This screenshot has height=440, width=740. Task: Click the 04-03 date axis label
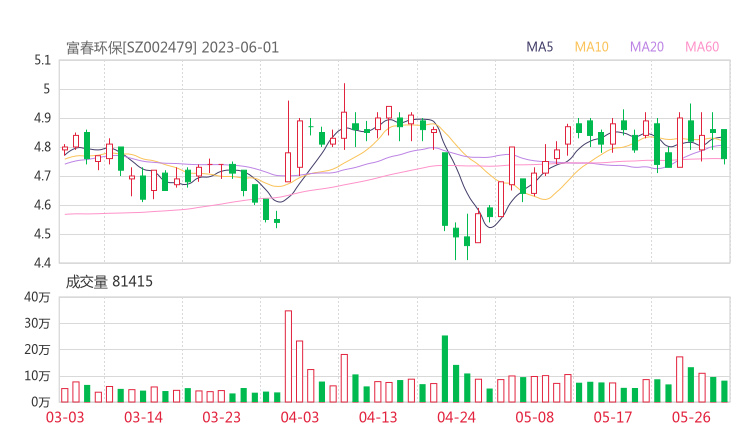(x=300, y=417)
